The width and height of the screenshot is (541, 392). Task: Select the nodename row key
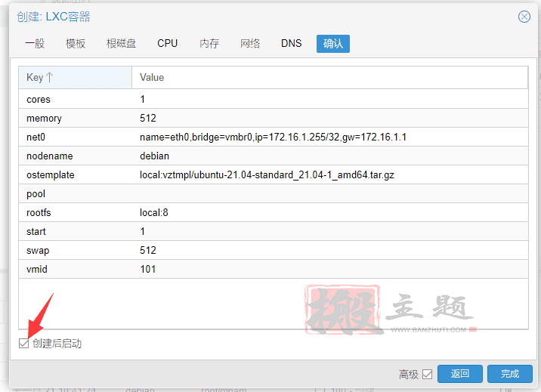tap(50, 156)
